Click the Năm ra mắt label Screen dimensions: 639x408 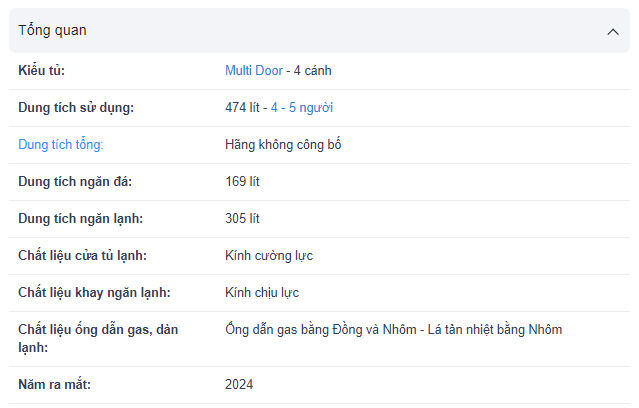click(54, 385)
